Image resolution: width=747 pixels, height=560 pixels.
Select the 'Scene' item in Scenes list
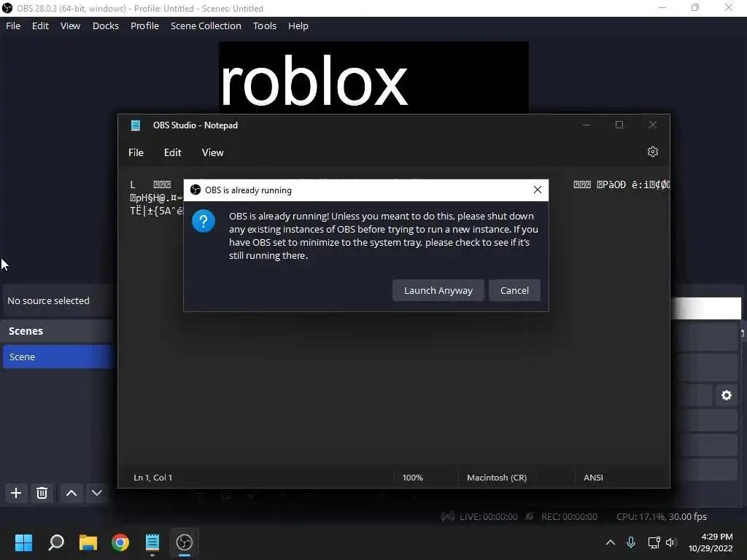pyautogui.click(x=58, y=357)
